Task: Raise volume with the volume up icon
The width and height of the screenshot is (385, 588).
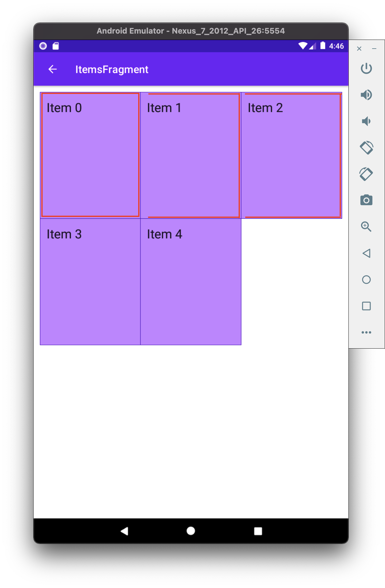Action: pos(366,95)
